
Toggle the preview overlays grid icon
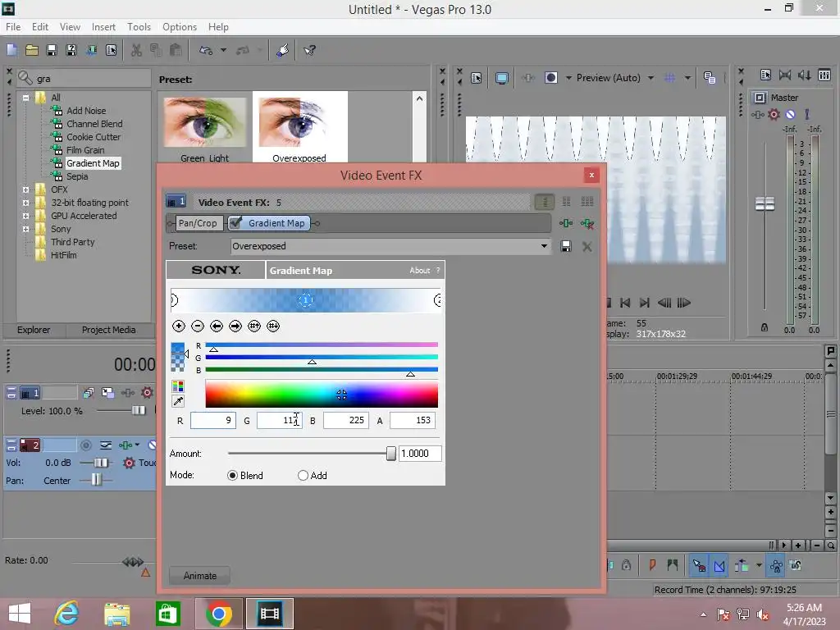point(669,78)
